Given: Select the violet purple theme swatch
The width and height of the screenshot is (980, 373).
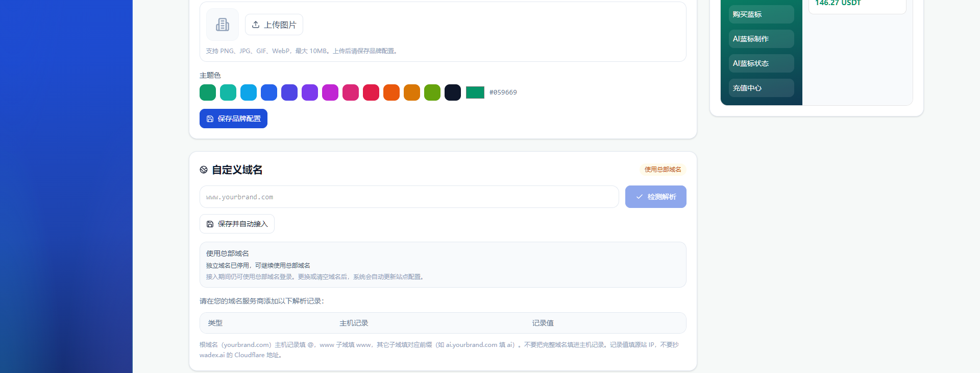Looking at the screenshot, I should [x=310, y=92].
